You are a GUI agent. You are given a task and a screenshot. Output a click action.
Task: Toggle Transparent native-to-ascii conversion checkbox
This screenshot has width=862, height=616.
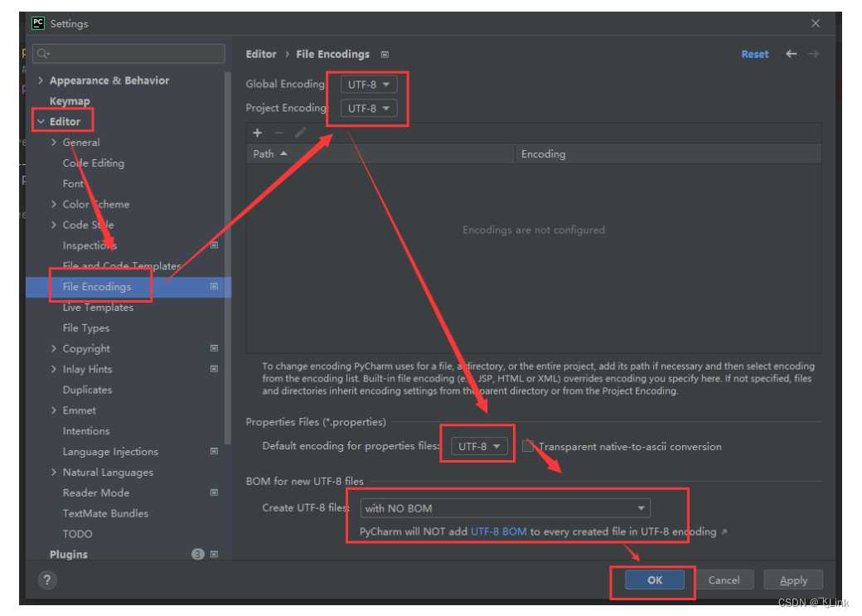[x=528, y=446]
